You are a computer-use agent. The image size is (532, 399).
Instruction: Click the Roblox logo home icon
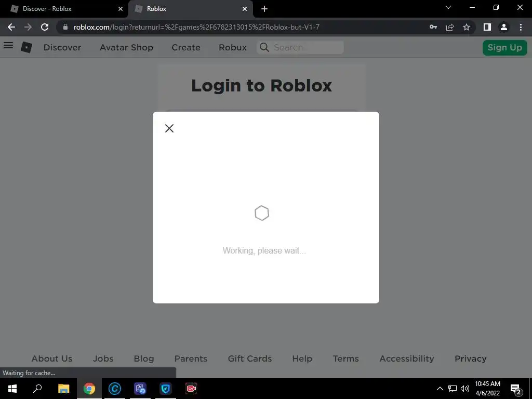click(x=26, y=47)
